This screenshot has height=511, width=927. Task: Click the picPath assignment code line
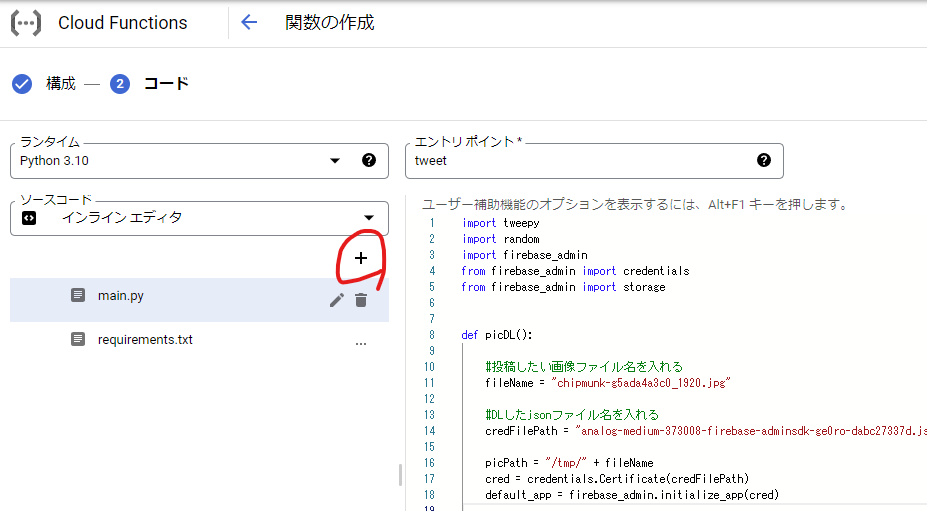click(569, 463)
